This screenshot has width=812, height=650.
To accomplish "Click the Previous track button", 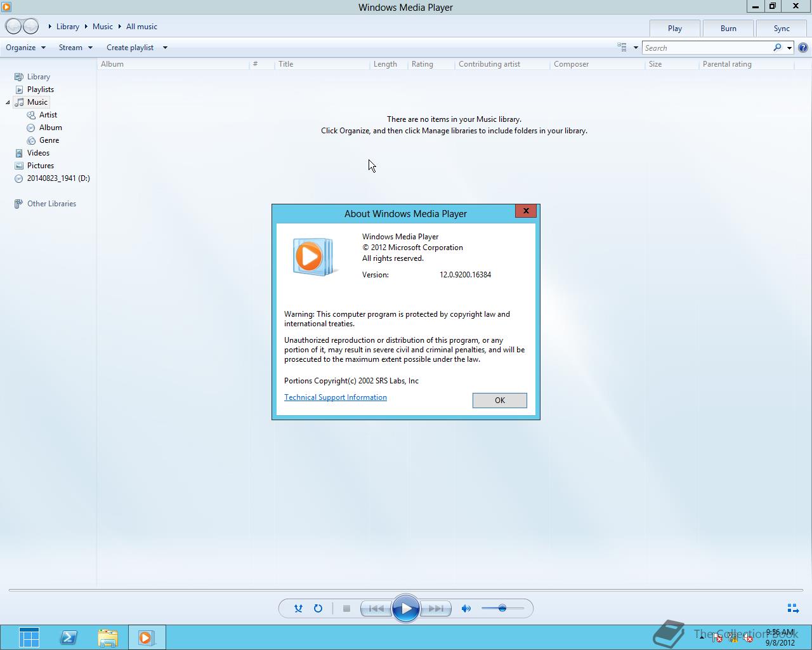I will [376, 608].
